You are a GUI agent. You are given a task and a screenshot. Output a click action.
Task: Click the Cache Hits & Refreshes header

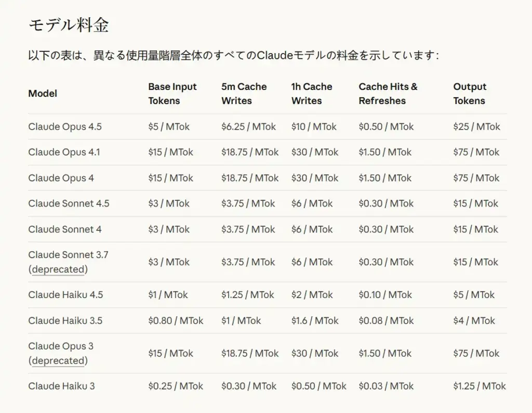click(x=388, y=94)
